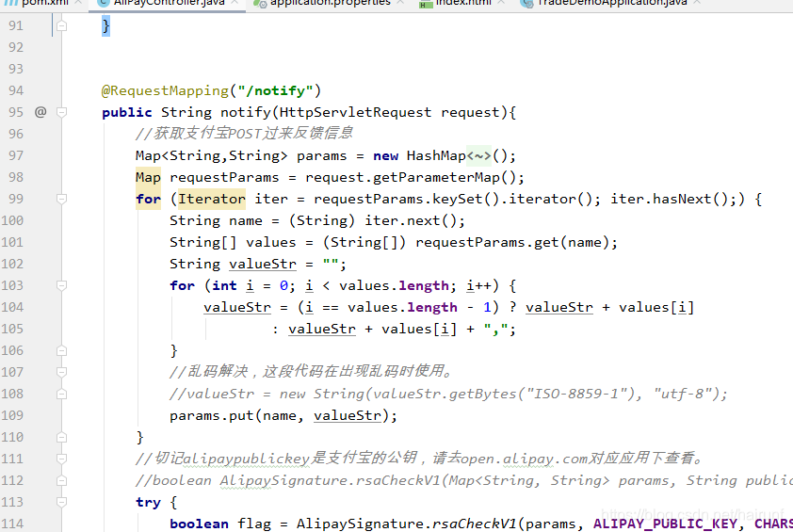The width and height of the screenshot is (793, 532).
Task: Select the AliPayController.java tab
Action: 169,3
